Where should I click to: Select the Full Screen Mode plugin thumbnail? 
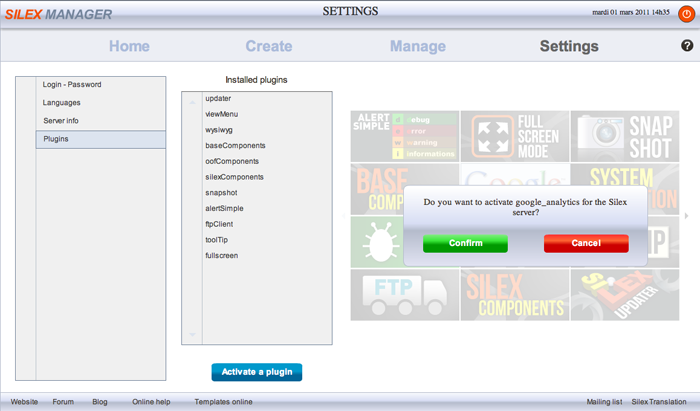point(515,136)
